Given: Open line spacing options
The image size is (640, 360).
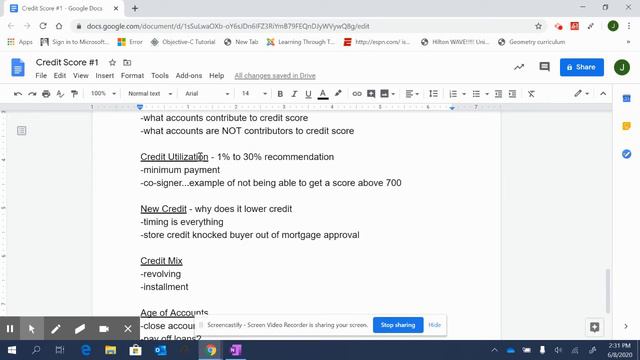Looking at the screenshot, I should point(433,94).
